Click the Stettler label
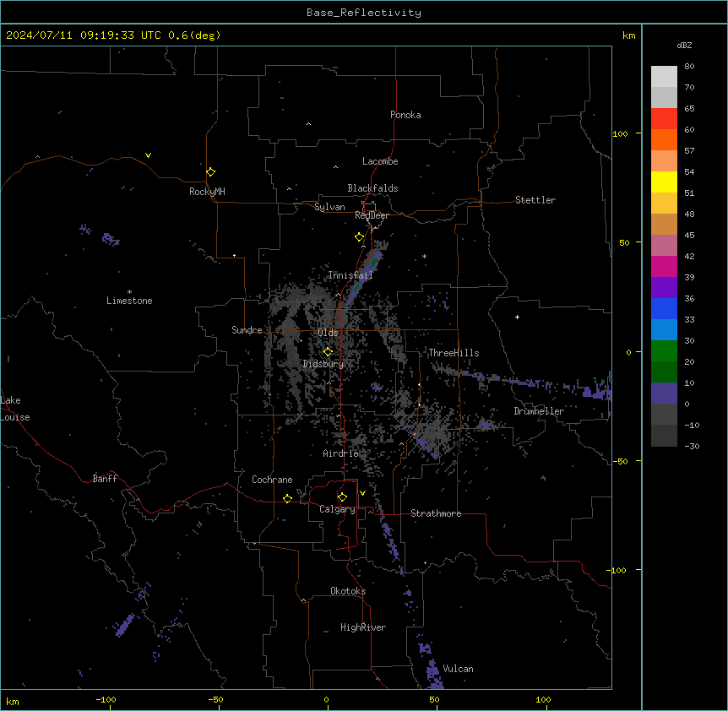Screen dimensions: 728x711 click(x=535, y=200)
